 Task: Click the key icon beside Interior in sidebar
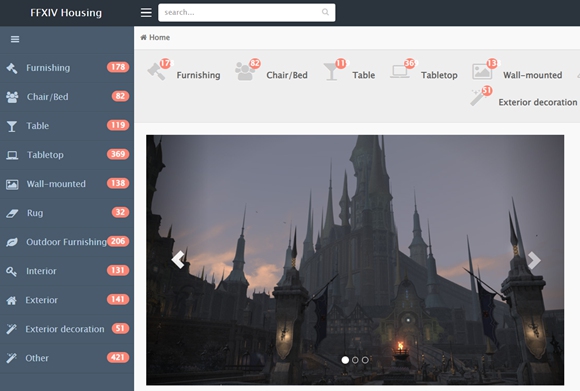coord(11,272)
